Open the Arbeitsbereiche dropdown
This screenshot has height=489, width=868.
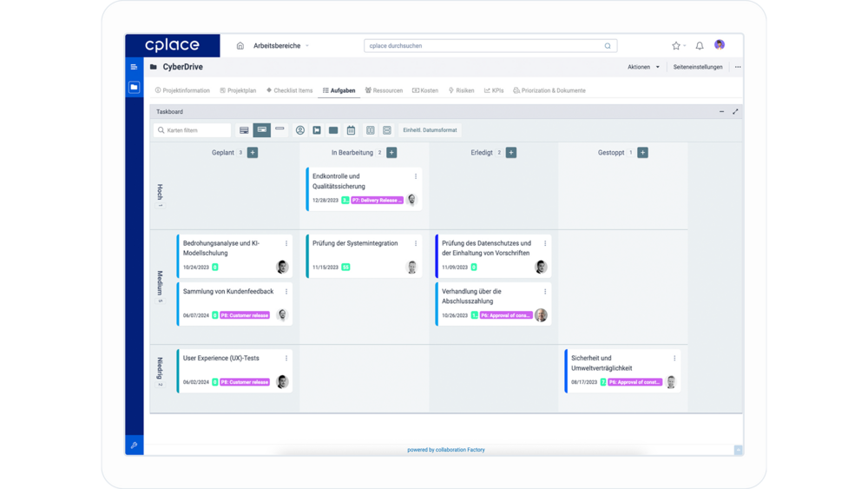[x=280, y=46]
